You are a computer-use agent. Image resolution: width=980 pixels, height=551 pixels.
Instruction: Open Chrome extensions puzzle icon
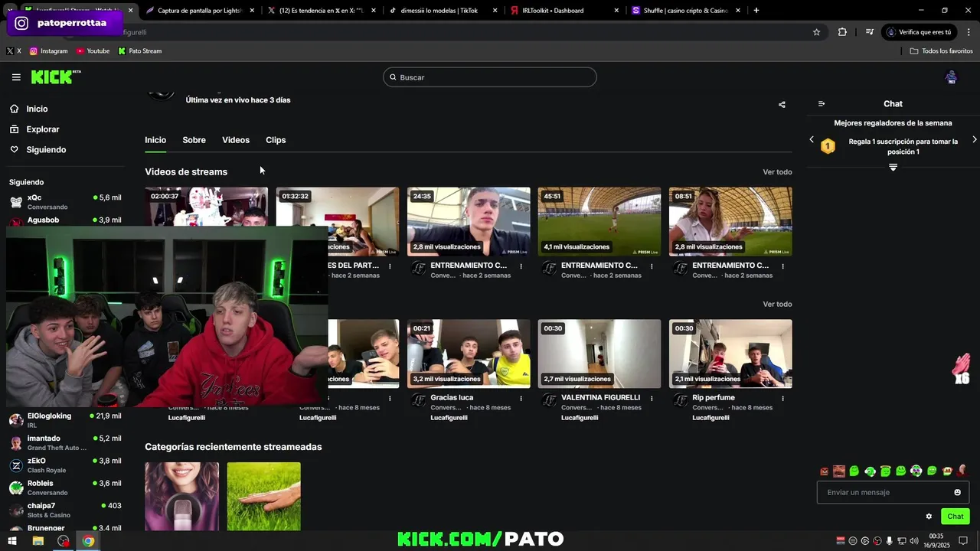pyautogui.click(x=842, y=32)
